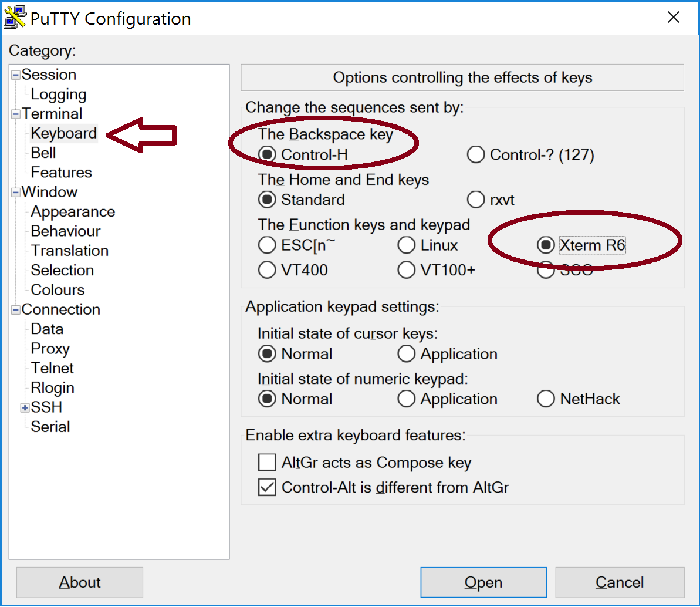This screenshot has height=607, width=700.
Task: Click the PuTTY icon in title bar
Action: click(15, 18)
